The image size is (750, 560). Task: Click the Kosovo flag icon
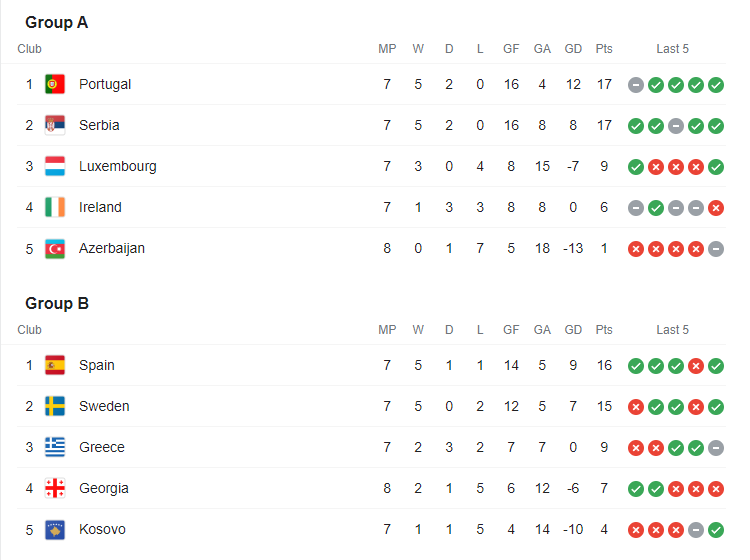(55, 529)
